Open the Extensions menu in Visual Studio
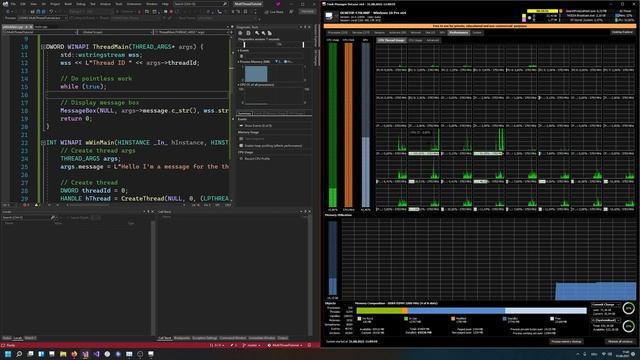 tap(134, 4)
